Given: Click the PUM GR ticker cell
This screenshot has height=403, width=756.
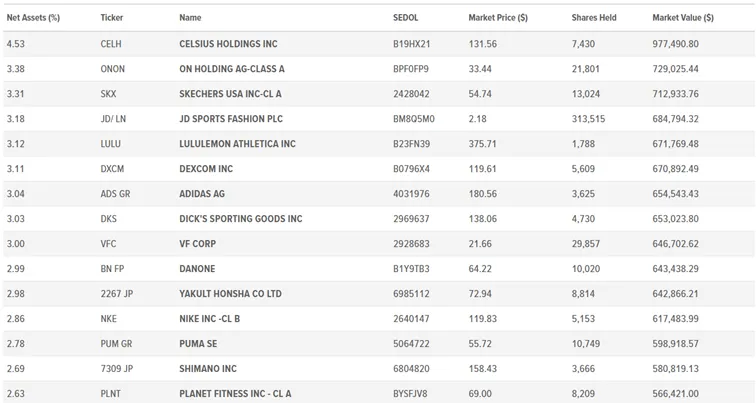Looking at the screenshot, I should click(x=116, y=344).
